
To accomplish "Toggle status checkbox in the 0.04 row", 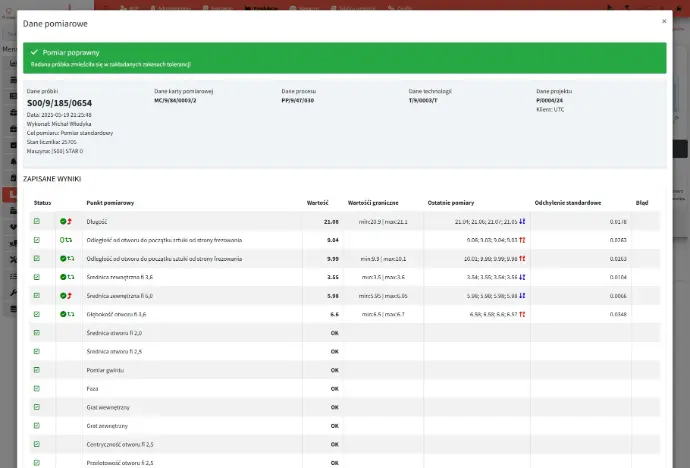I will click(x=37, y=240).
